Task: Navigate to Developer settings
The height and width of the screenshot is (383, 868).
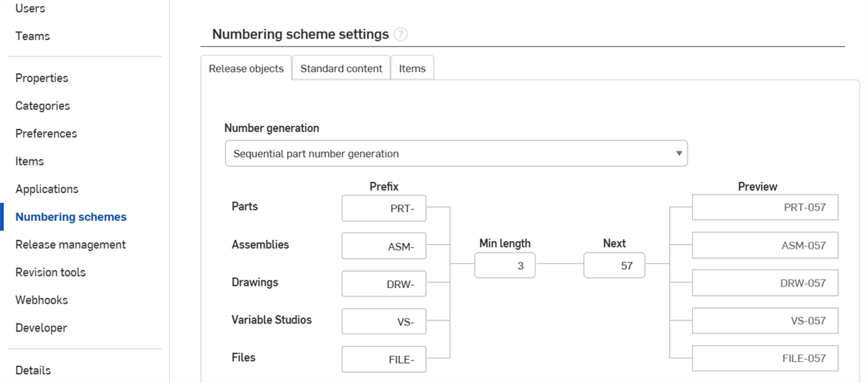Action: tap(41, 328)
